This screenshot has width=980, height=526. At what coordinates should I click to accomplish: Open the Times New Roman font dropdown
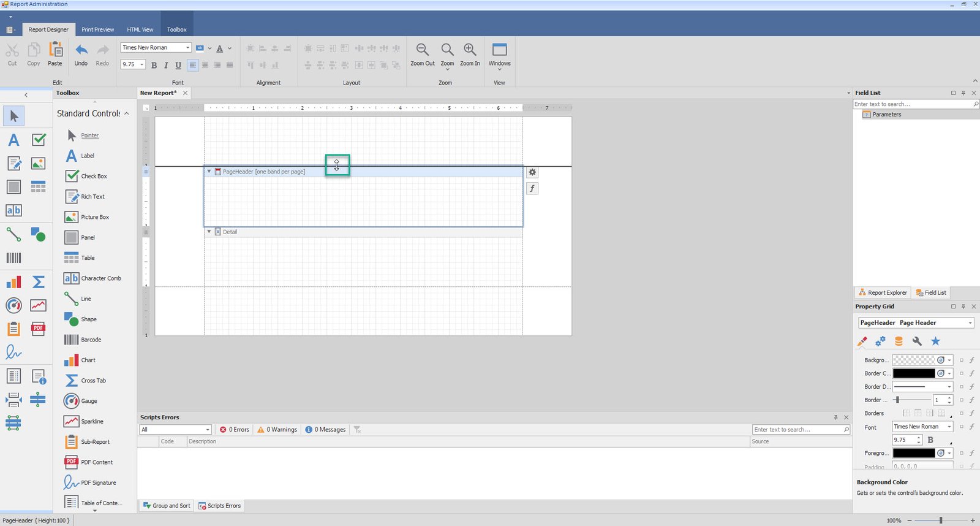tap(187, 48)
